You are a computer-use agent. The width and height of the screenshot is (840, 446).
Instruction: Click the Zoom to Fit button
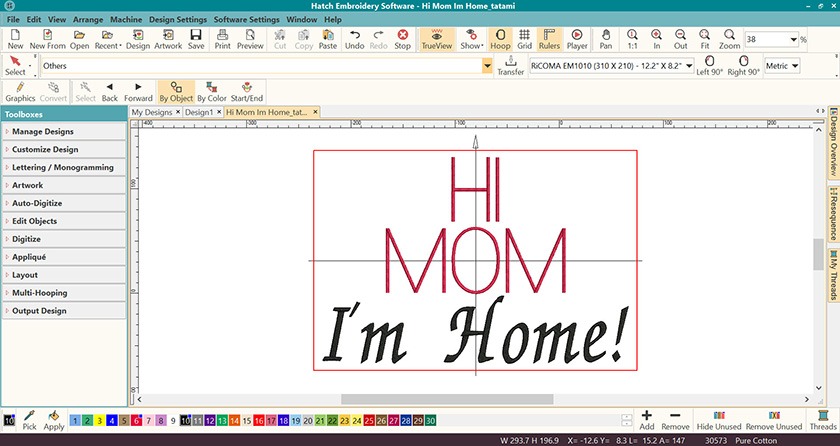pos(704,39)
